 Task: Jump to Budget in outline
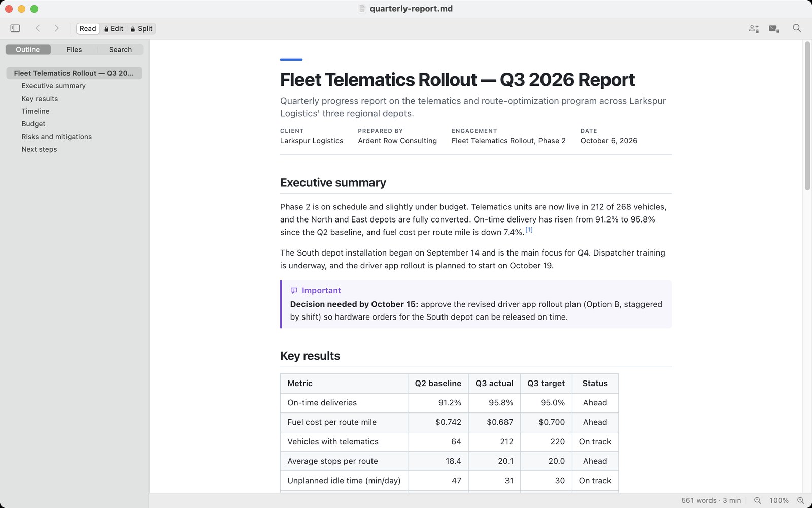click(x=33, y=124)
